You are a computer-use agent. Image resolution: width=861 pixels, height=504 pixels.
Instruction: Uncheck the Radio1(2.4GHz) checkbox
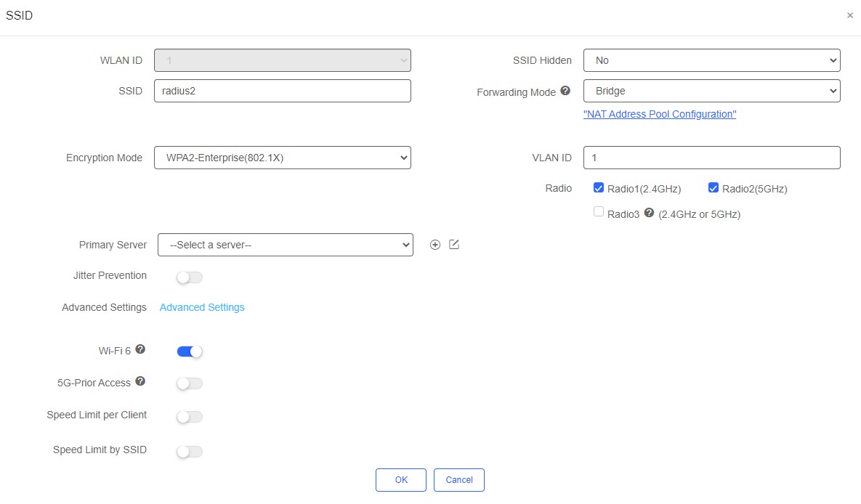click(x=599, y=188)
